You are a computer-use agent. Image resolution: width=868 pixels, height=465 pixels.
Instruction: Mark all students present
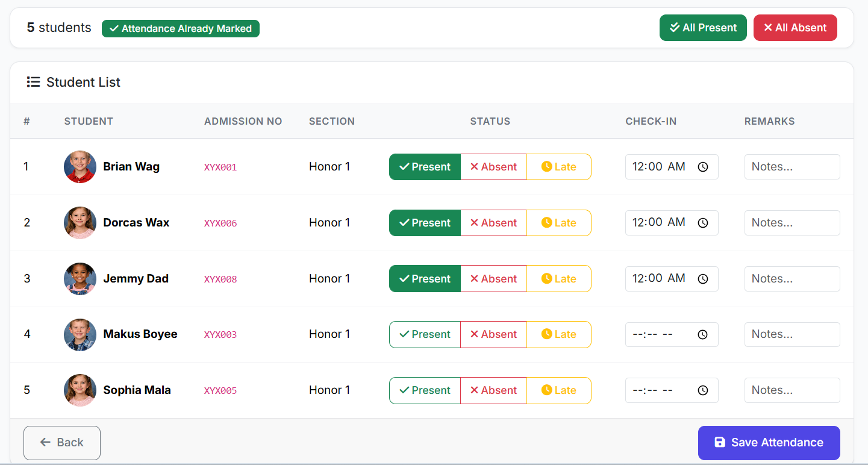point(703,28)
